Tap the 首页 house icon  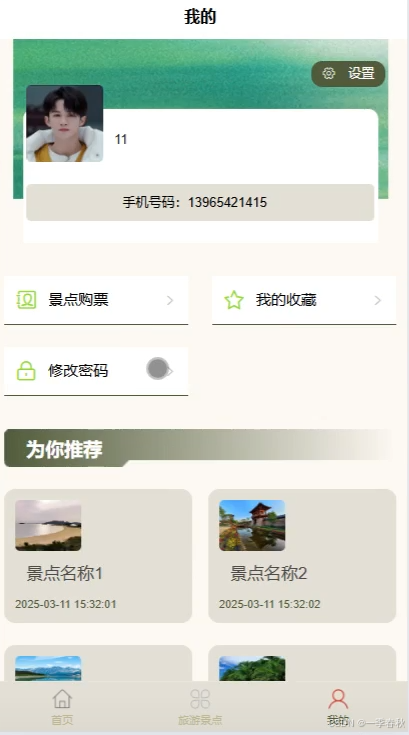click(62, 698)
